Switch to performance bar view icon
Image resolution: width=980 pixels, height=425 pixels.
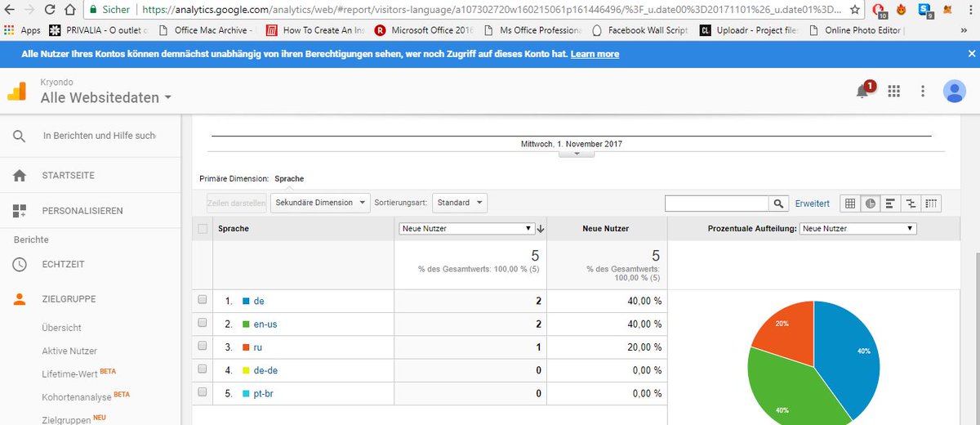click(x=891, y=203)
